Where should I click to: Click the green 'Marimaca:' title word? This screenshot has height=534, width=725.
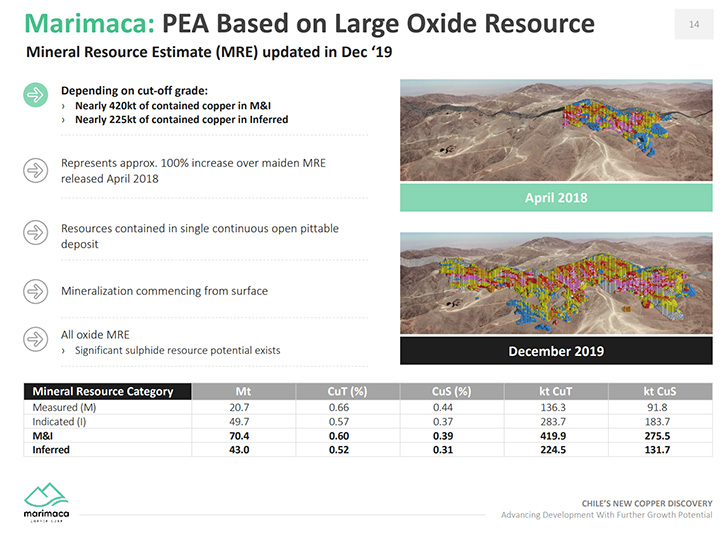(x=90, y=23)
